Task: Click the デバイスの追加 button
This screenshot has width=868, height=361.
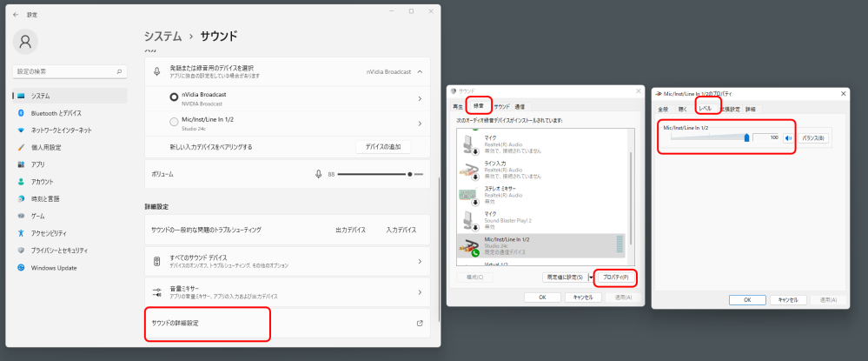Action: coord(383,147)
